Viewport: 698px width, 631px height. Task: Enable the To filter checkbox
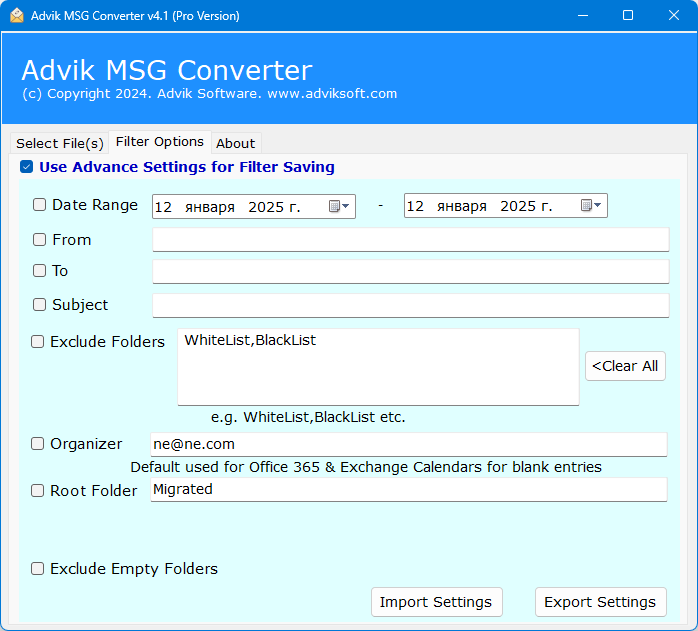(x=40, y=271)
